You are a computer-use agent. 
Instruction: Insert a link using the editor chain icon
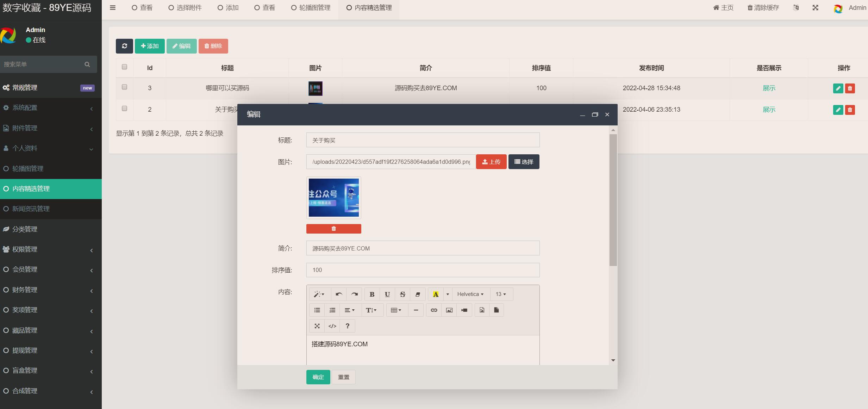pos(434,310)
